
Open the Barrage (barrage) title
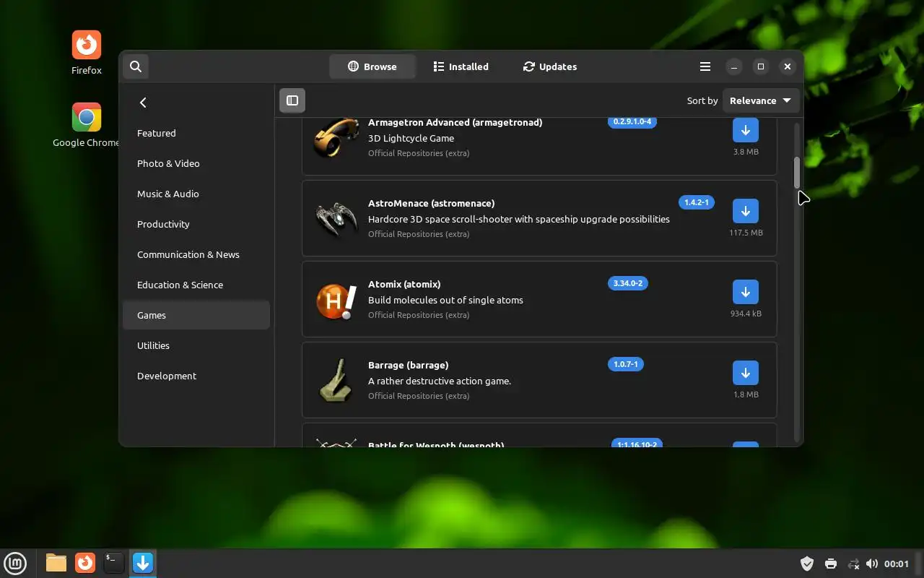[408, 365]
